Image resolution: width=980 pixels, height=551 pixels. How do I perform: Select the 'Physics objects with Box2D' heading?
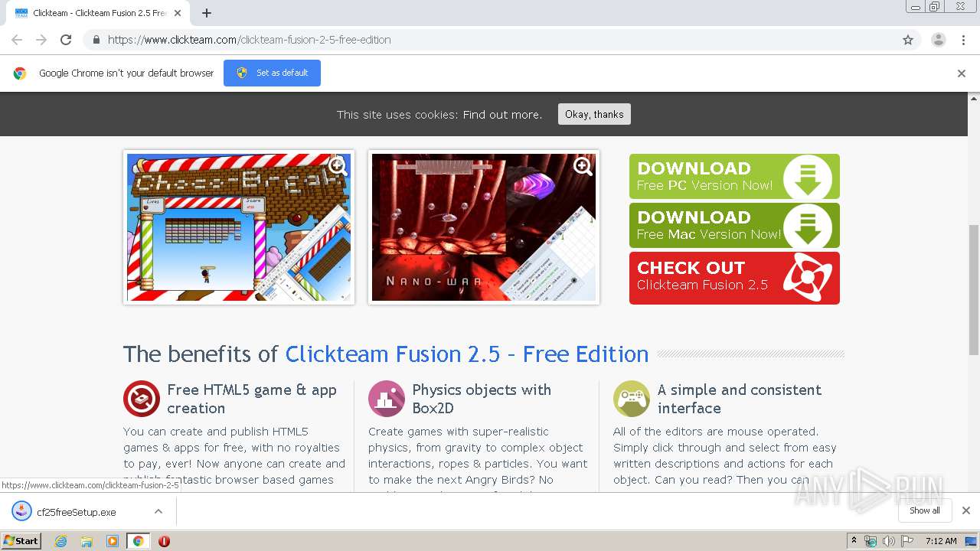(x=482, y=399)
